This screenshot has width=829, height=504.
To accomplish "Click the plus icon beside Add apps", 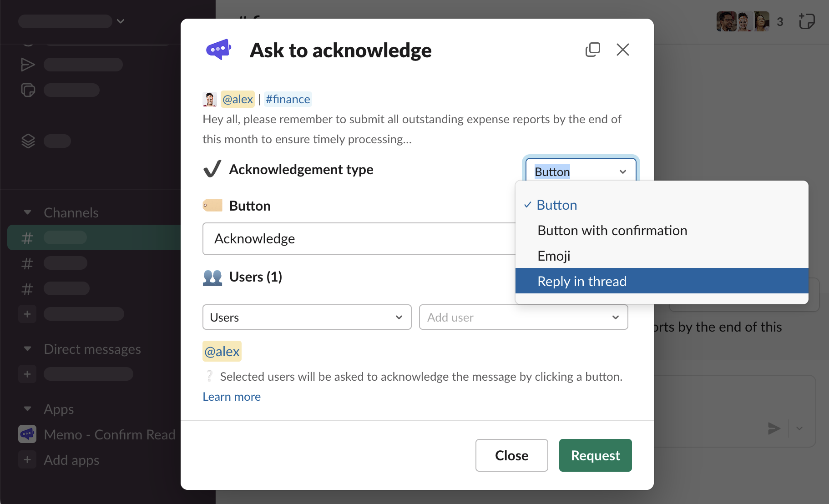I will click(27, 460).
